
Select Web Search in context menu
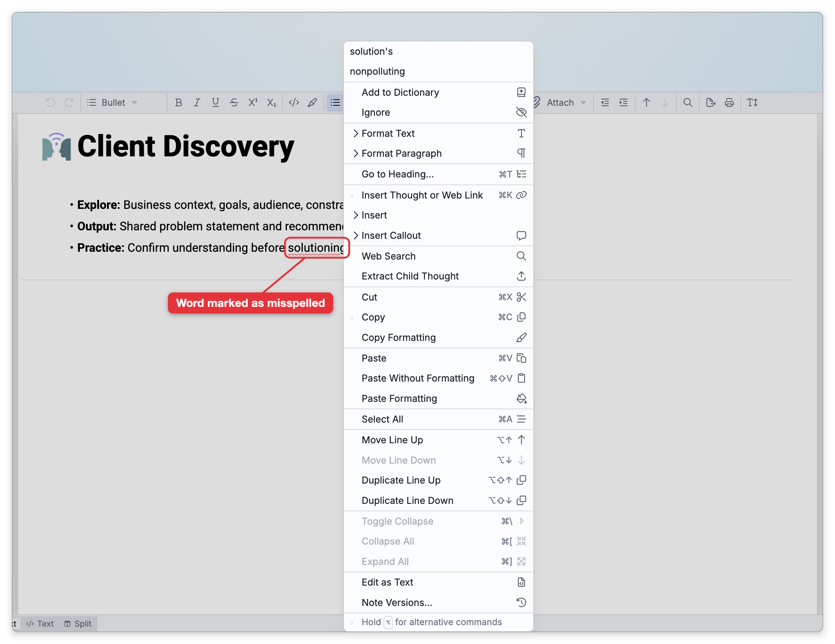(438, 256)
